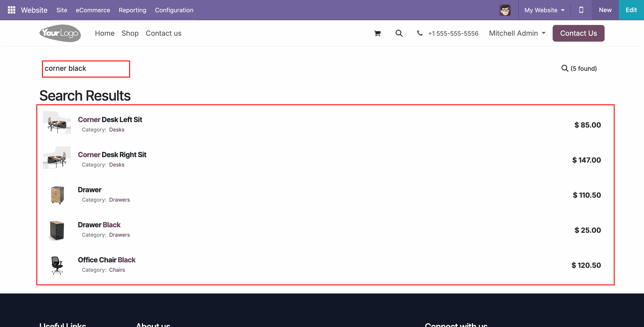Click the YourLogo site logo
644x327 pixels.
click(60, 33)
